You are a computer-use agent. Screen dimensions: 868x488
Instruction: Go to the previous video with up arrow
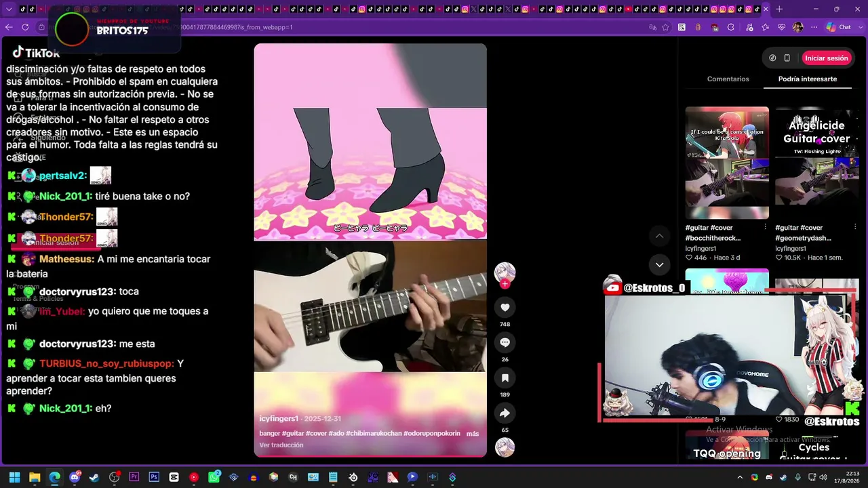pos(659,236)
